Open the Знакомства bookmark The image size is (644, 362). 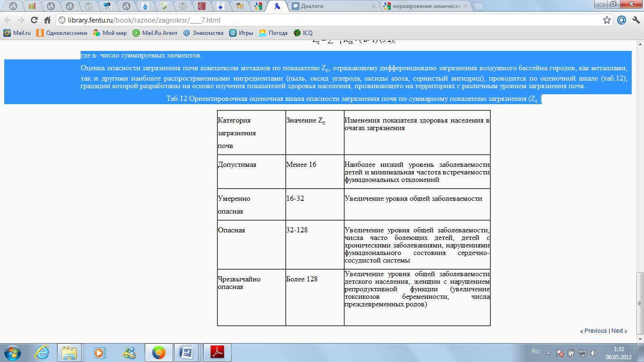point(203,33)
